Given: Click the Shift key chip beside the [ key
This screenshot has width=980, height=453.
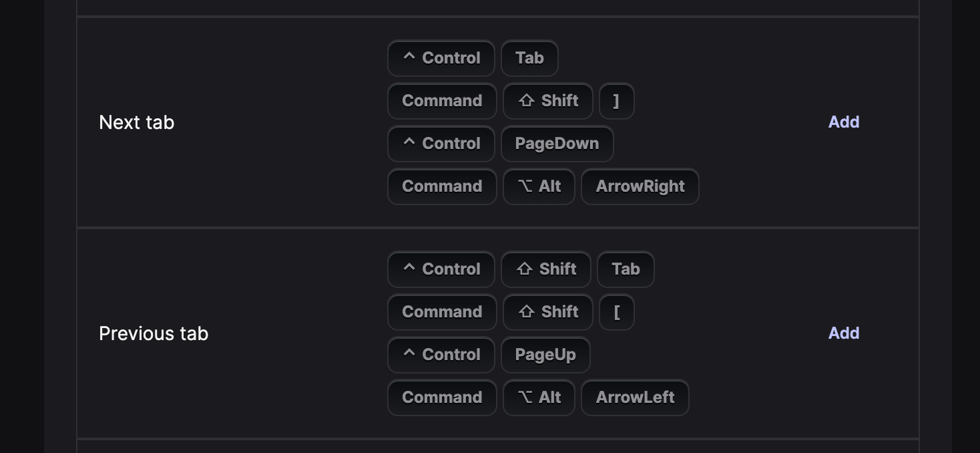Looking at the screenshot, I should 547,312.
